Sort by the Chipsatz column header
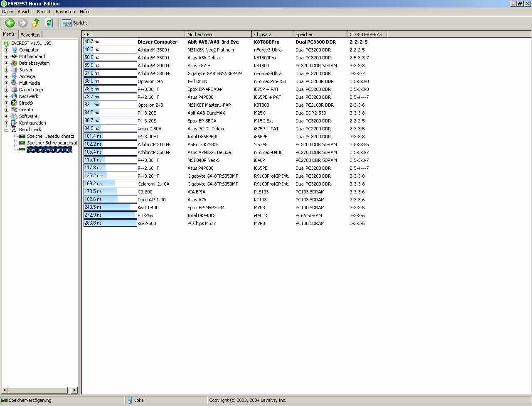This screenshot has width=532, height=406. coord(272,34)
